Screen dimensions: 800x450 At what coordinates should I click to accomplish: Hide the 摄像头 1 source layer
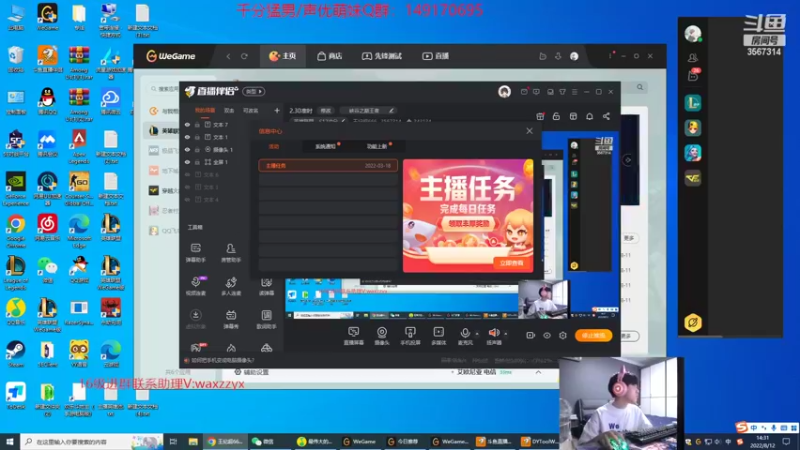187,149
